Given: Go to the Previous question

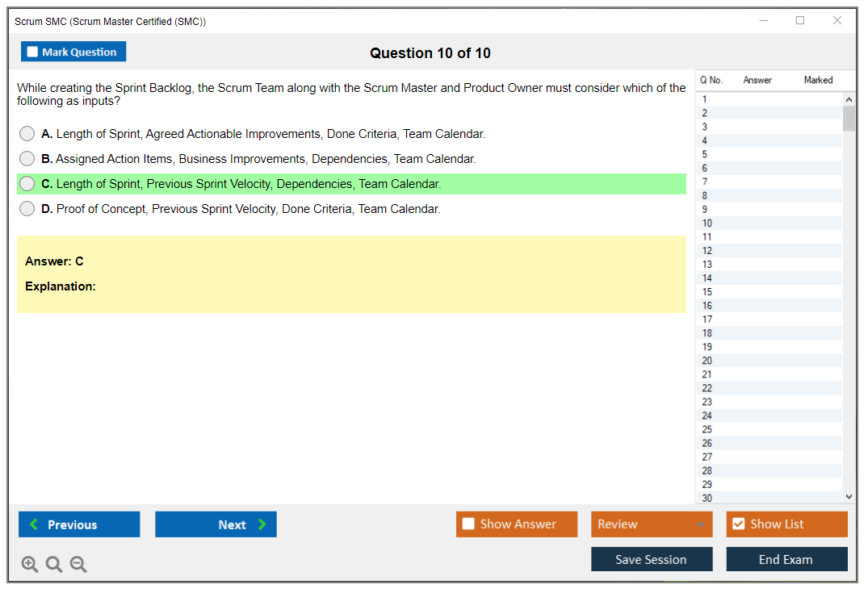Looking at the screenshot, I should pyautogui.click(x=79, y=524).
